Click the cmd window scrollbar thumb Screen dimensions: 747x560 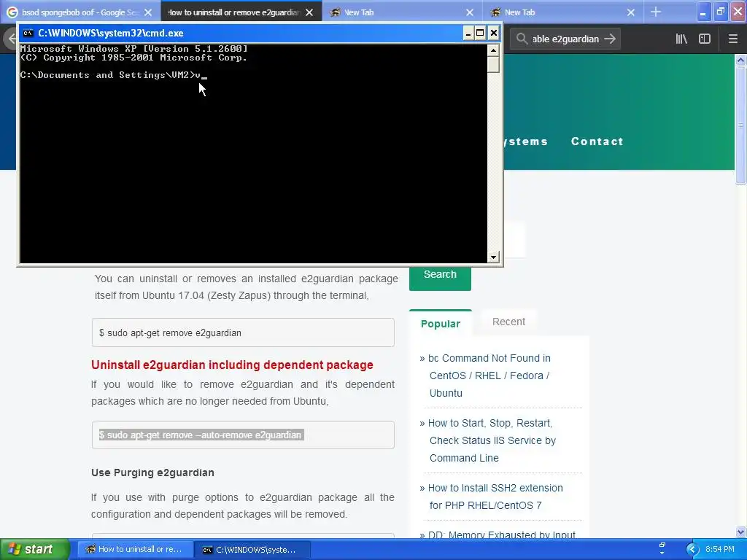tap(493, 64)
